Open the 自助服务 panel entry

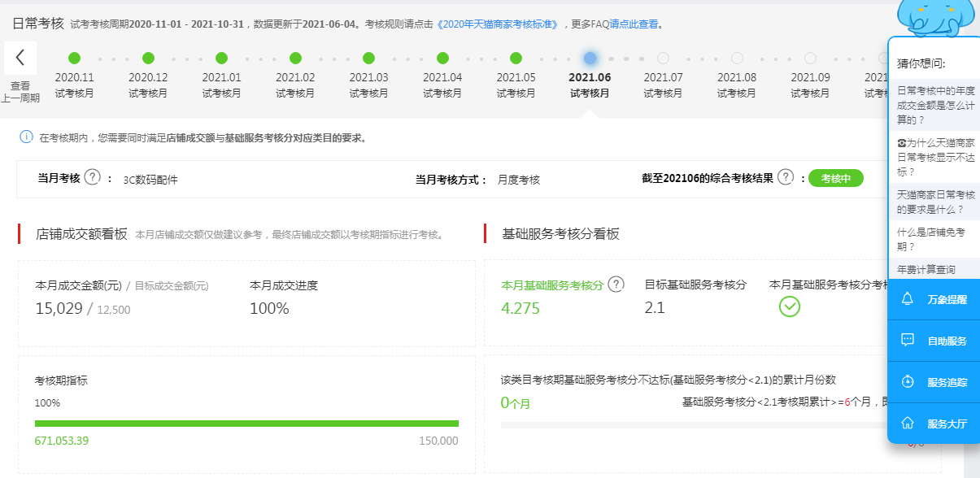(934, 341)
